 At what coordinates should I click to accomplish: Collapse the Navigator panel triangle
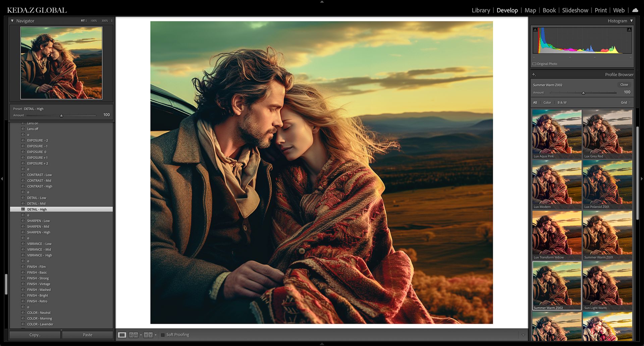point(12,21)
